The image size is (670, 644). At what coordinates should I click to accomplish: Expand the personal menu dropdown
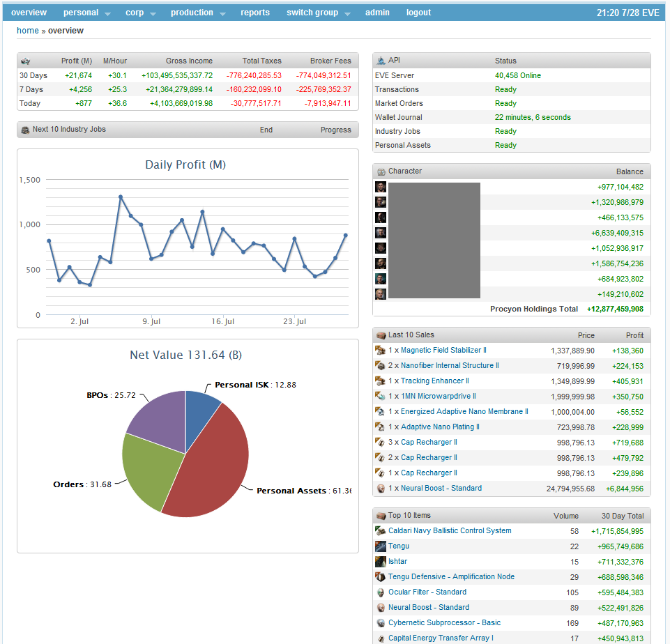(x=86, y=13)
